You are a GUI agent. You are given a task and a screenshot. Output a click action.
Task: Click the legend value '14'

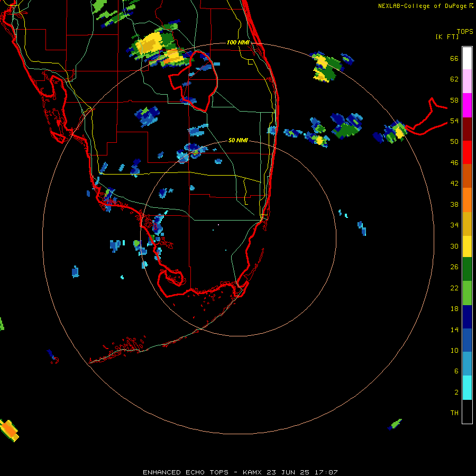(x=454, y=329)
